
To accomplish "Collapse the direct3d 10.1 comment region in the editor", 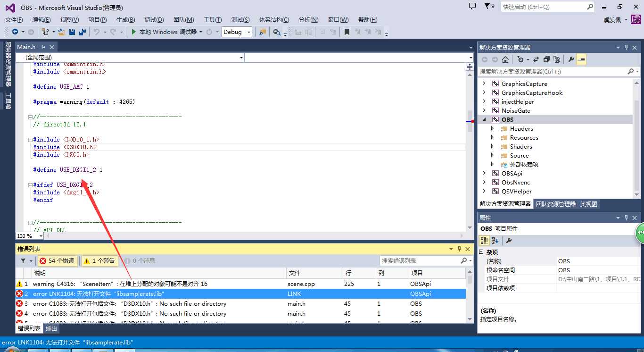I will click(30, 117).
